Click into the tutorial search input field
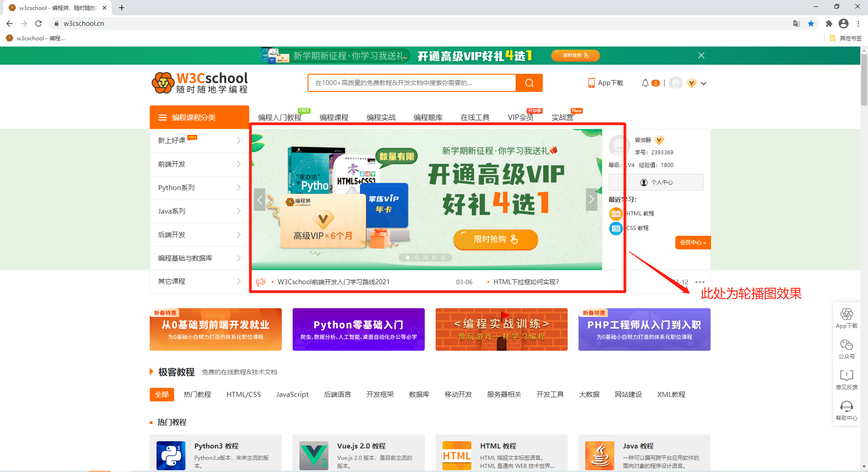 412,83
